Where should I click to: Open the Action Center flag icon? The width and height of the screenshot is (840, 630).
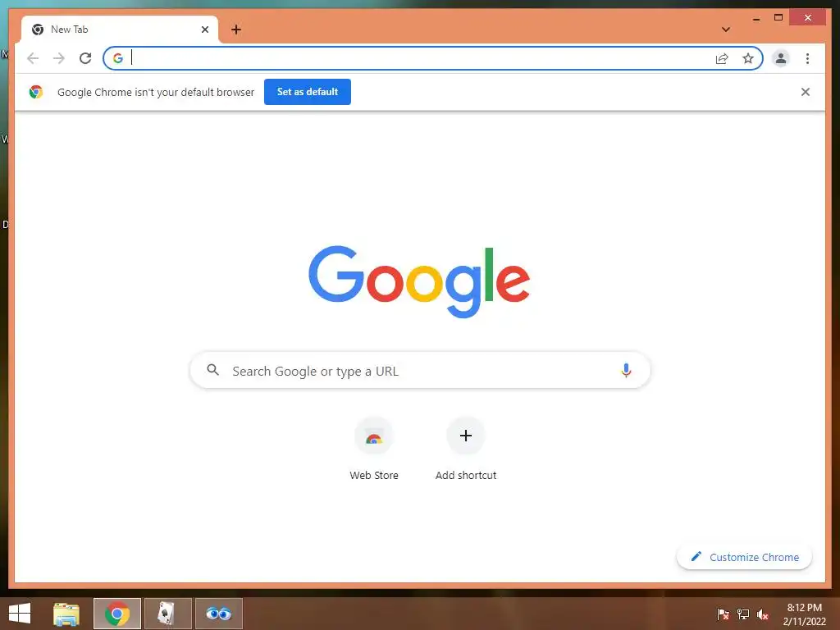723,614
